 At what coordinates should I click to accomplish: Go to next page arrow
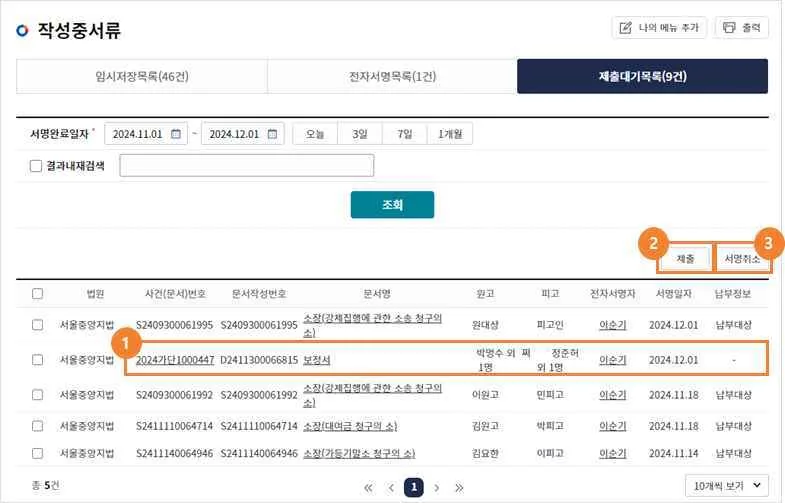437,487
